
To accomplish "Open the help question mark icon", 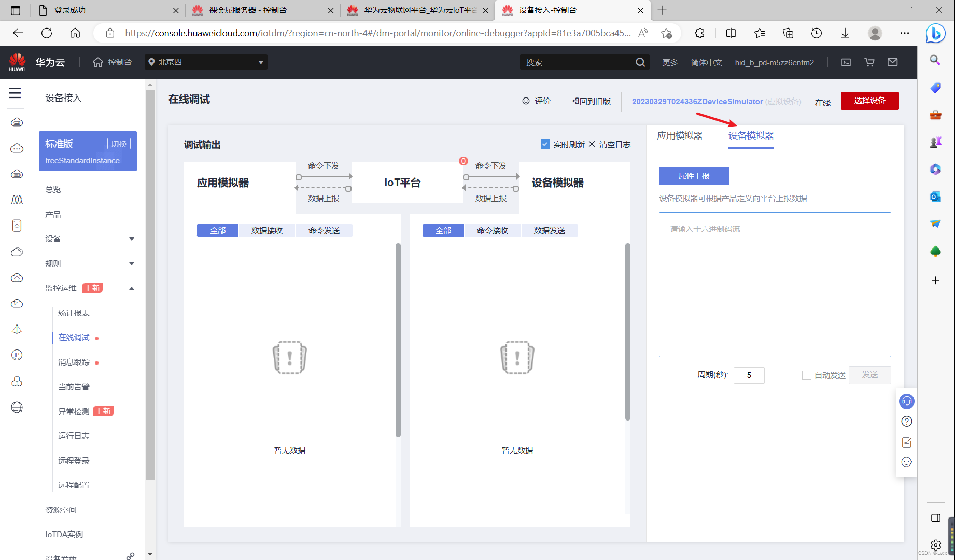I will [x=907, y=422].
